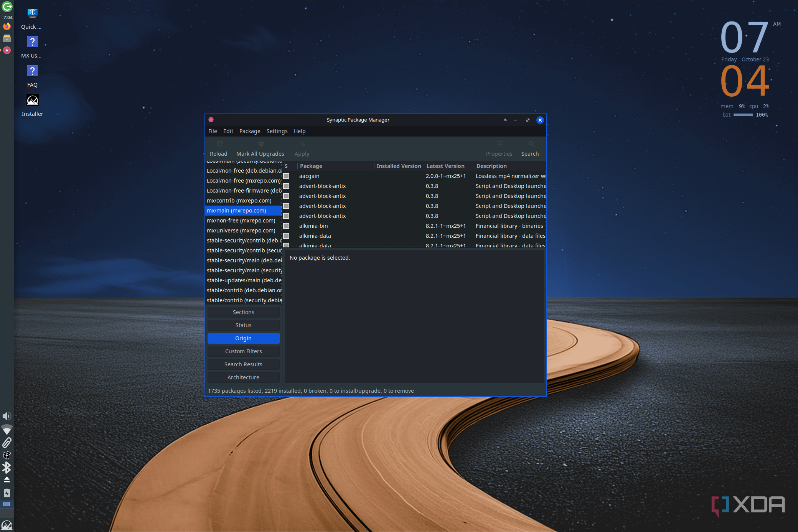Switch to Architecture filter view
This screenshot has width=798, height=532.
pyautogui.click(x=244, y=377)
